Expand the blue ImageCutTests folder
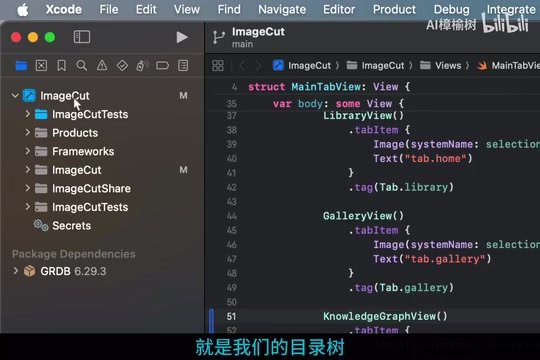This screenshot has height=360, width=540. [x=28, y=114]
